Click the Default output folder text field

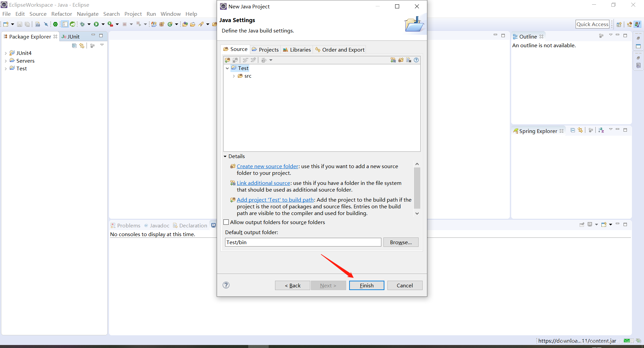pos(303,242)
